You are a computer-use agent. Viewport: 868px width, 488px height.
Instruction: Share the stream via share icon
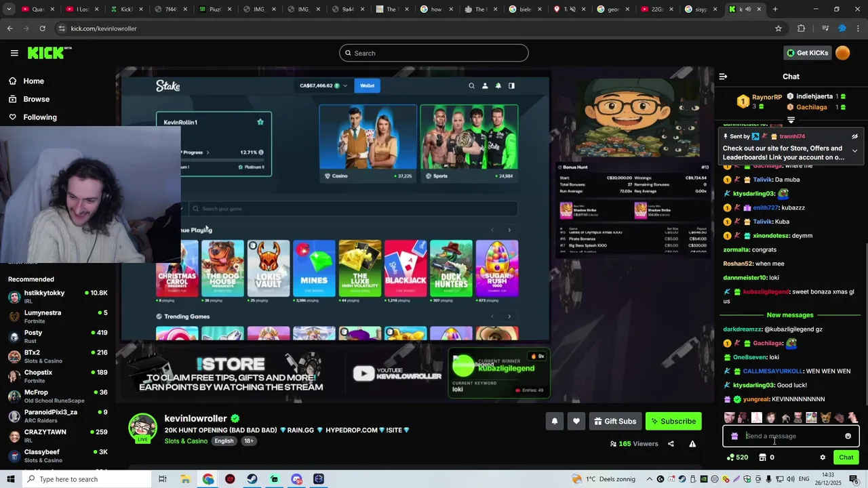click(671, 444)
